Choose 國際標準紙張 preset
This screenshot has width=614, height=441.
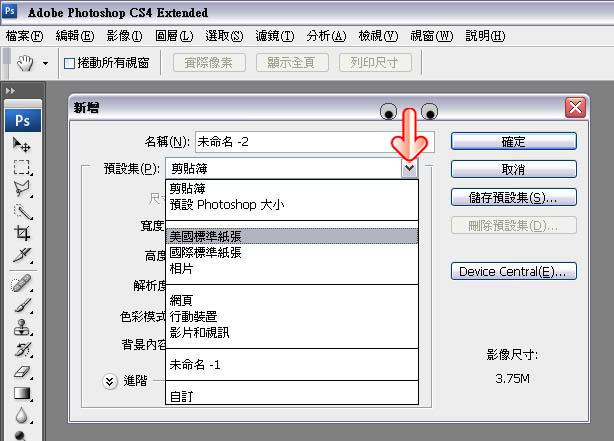(x=292, y=253)
